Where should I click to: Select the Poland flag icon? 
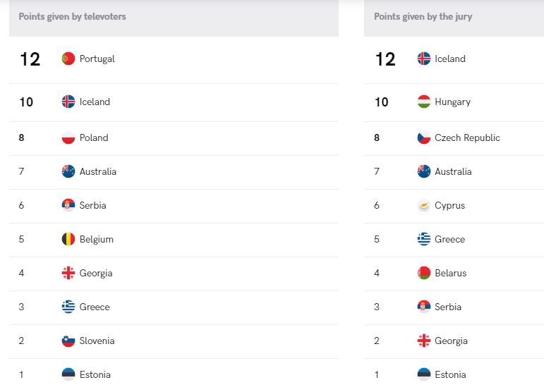coord(68,137)
